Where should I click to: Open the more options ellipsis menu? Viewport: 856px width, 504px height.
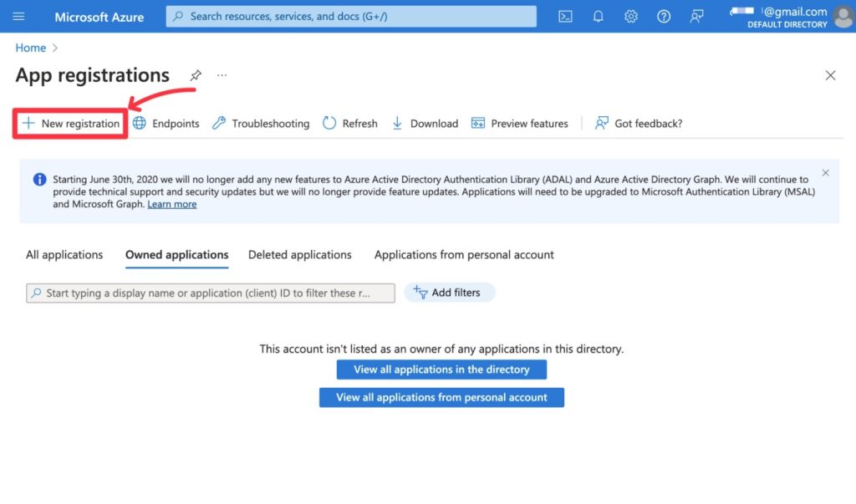pos(222,75)
